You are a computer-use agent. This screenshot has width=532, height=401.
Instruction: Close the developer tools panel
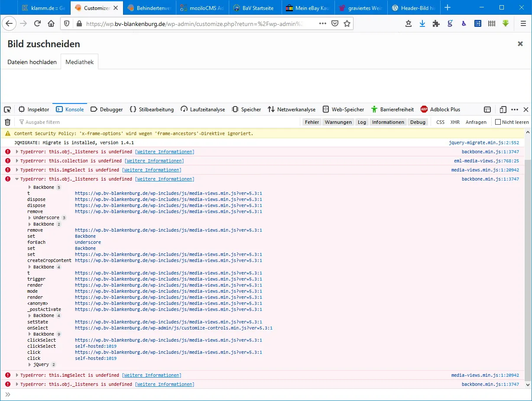[526, 110]
